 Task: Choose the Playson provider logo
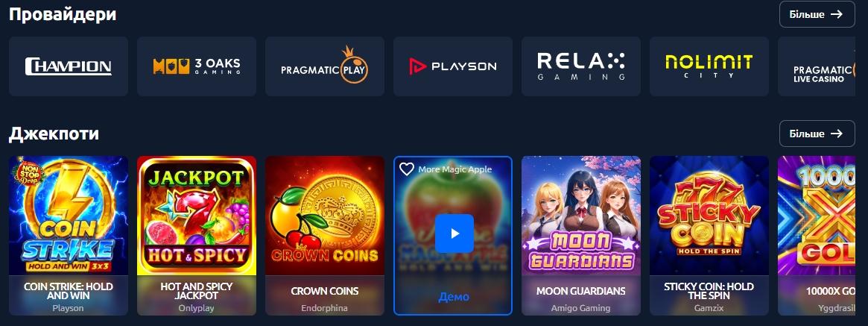(x=453, y=66)
